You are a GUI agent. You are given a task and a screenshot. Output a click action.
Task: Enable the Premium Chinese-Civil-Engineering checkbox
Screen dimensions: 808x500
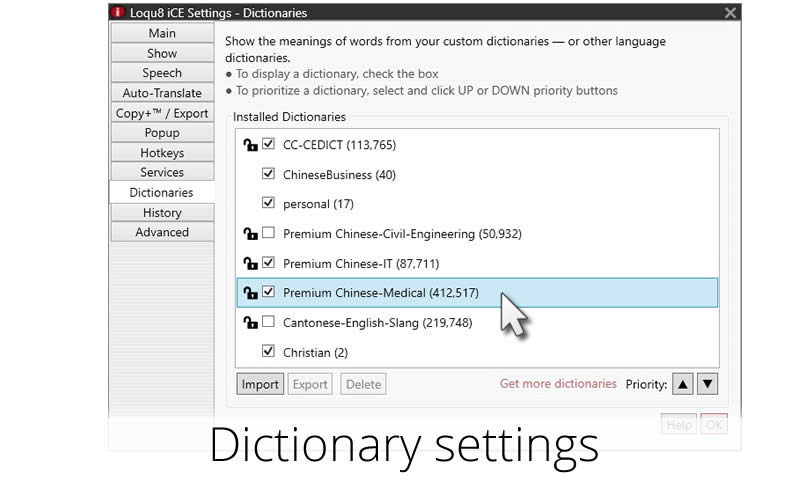click(x=268, y=232)
